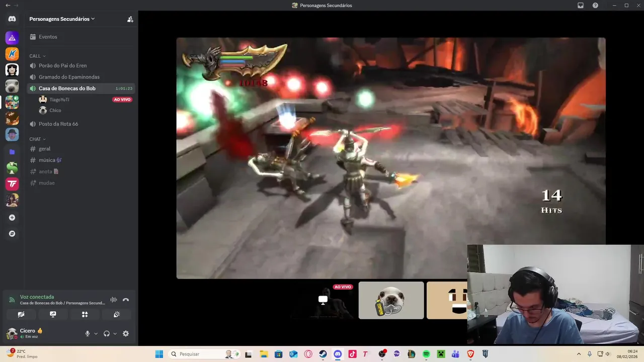Collapse the CALL category

pyautogui.click(x=37, y=56)
